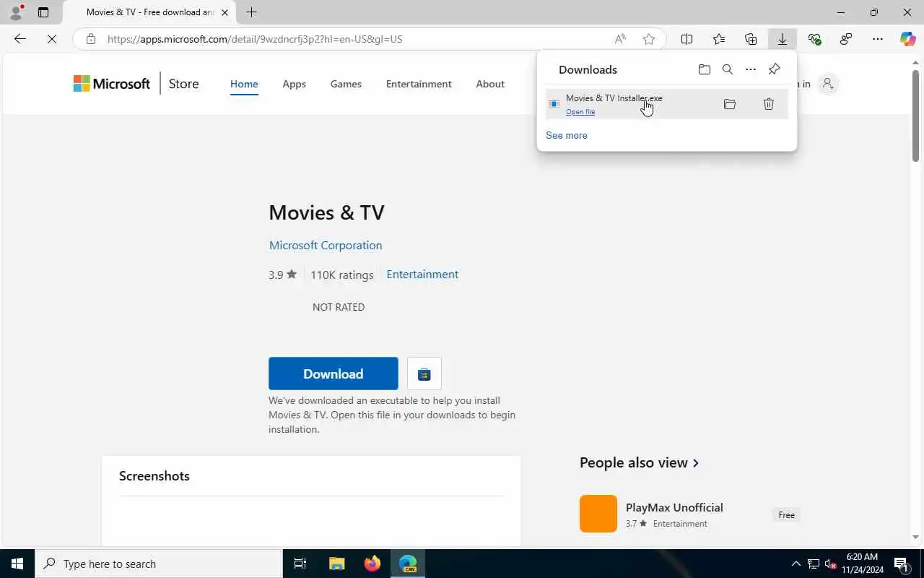Click See more in Downloads panel

(567, 135)
